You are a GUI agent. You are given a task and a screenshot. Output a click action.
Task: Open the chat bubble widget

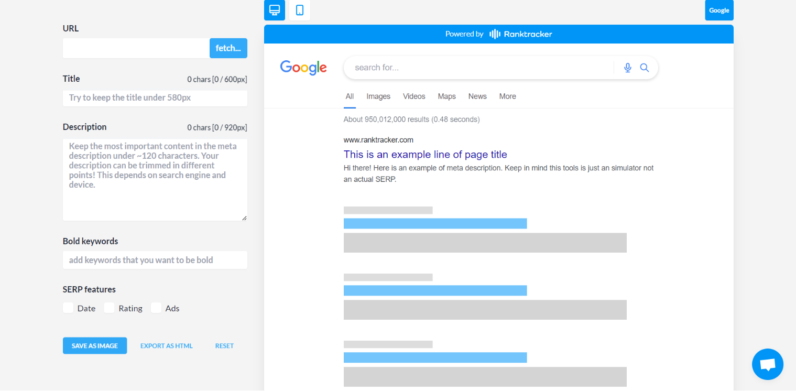click(x=768, y=364)
